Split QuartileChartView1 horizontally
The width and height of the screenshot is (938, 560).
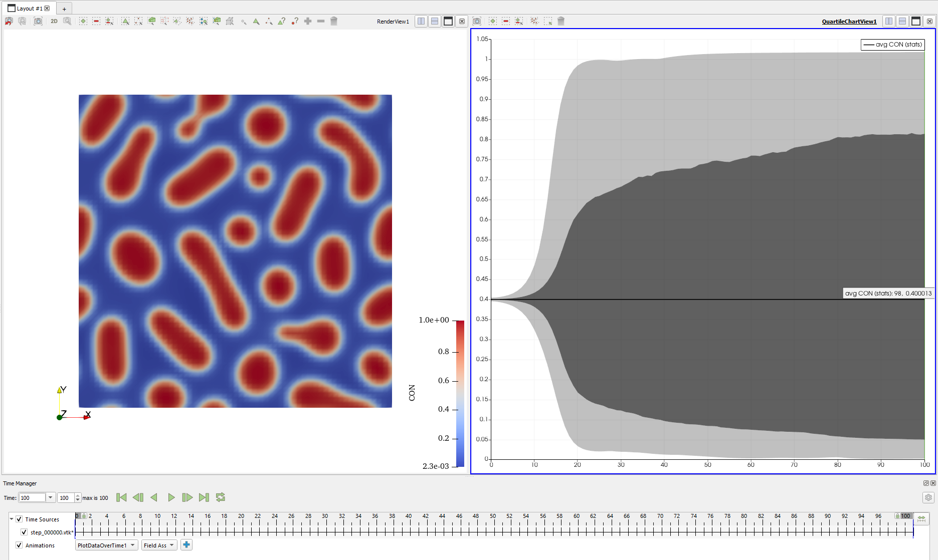tap(889, 21)
